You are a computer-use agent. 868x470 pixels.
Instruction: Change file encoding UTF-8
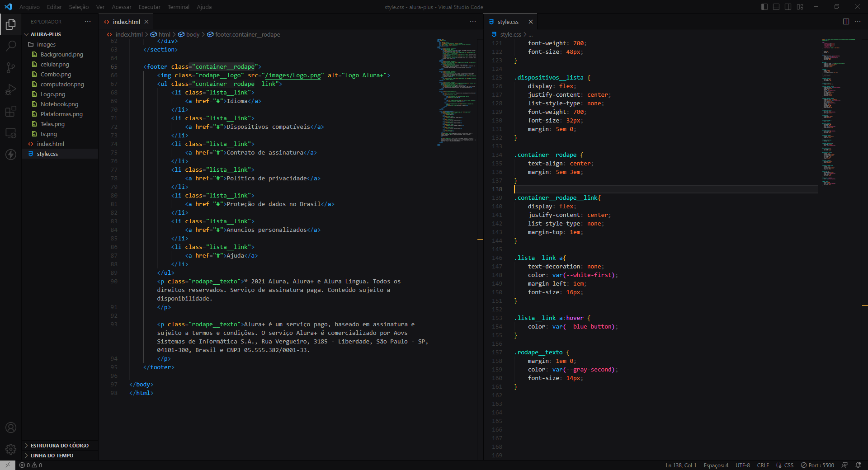click(x=743, y=465)
